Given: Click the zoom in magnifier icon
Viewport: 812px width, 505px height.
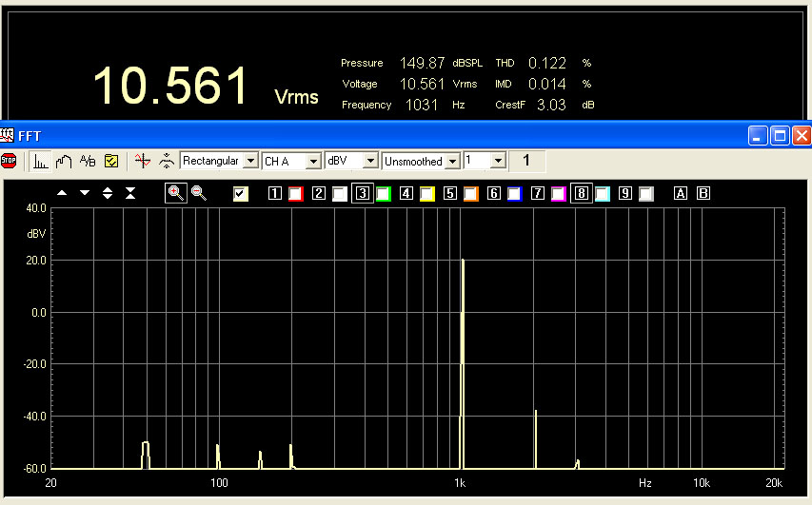Looking at the screenshot, I should click(x=175, y=193).
